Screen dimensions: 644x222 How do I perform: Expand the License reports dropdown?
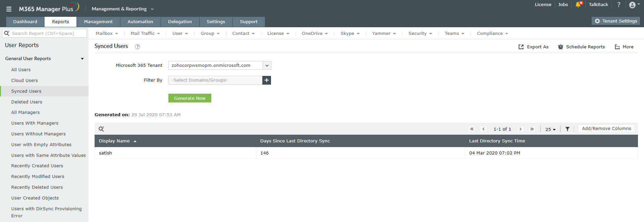click(x=278, y=34)
